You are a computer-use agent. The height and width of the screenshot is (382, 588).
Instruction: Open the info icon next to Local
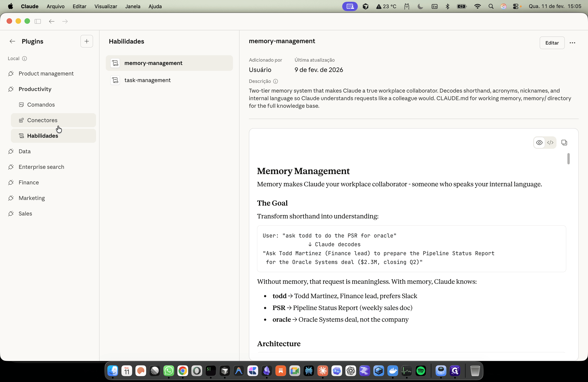(x=24, y=59)
